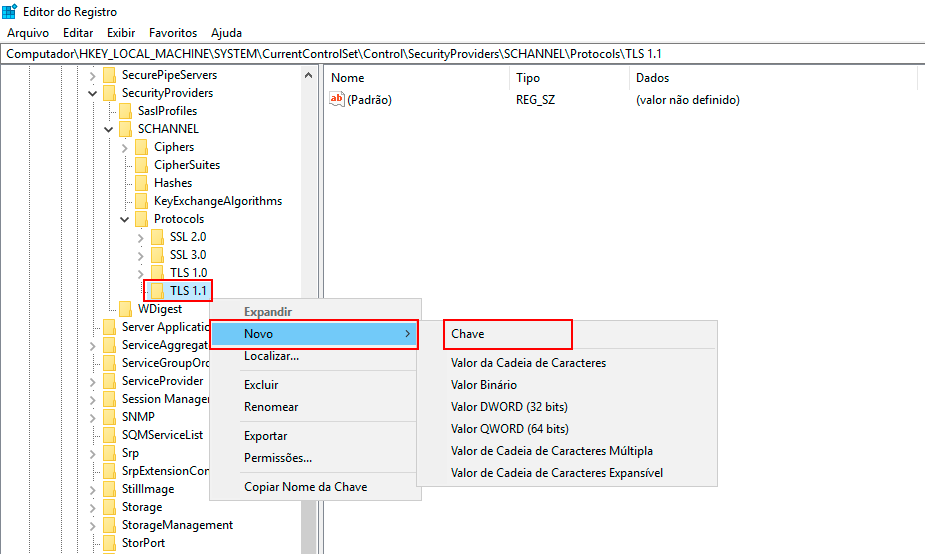
Task: Open the Ajuda menu
Action: tap(227, 33)
